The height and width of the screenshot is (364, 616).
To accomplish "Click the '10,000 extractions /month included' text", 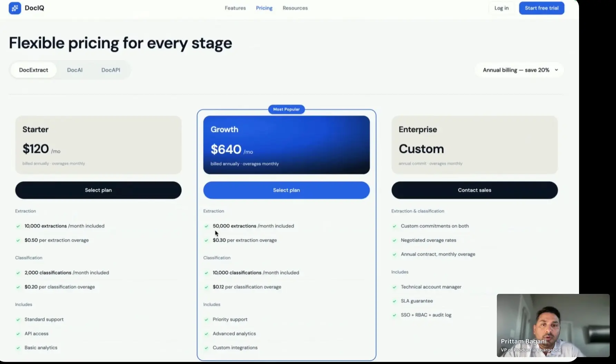I will 65,226.
